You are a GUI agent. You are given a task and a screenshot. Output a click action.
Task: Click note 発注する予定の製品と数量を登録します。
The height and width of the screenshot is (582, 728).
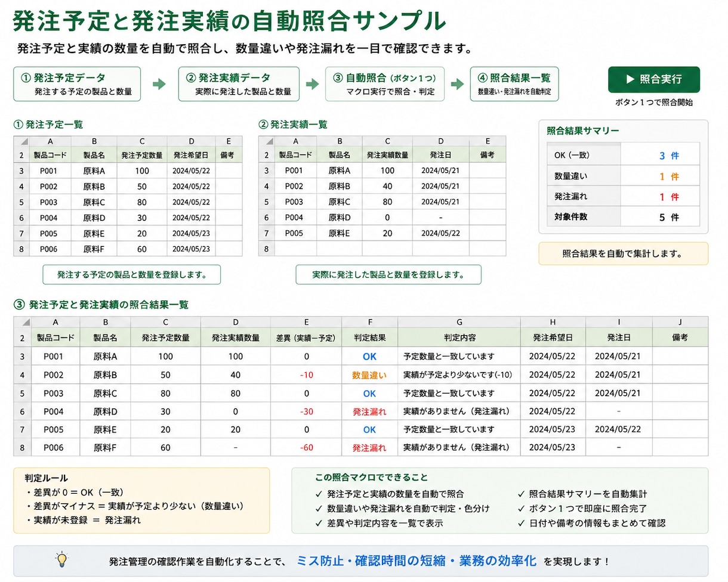(x=131, y=275)
